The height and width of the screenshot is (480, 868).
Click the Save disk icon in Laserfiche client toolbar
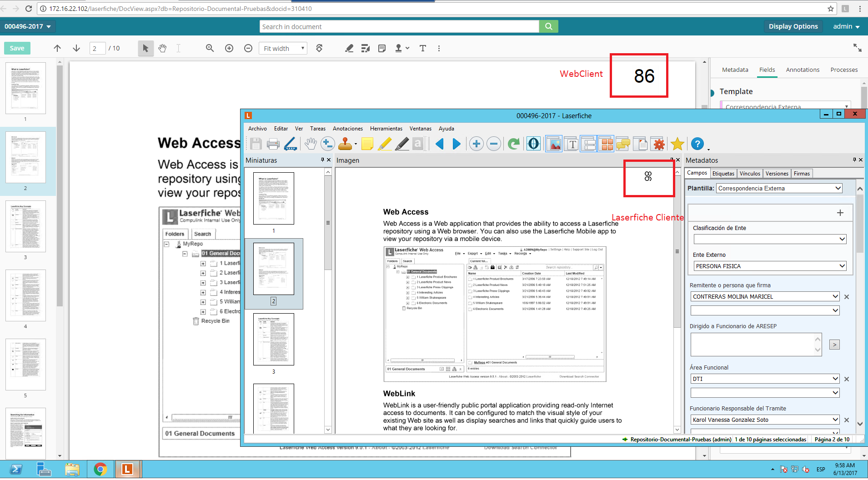pyautogui.click(x=256, y=144)
